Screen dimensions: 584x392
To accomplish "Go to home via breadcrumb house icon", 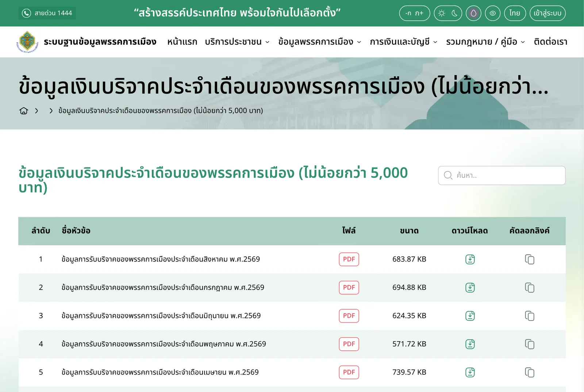I will click(x=24, y=110).
